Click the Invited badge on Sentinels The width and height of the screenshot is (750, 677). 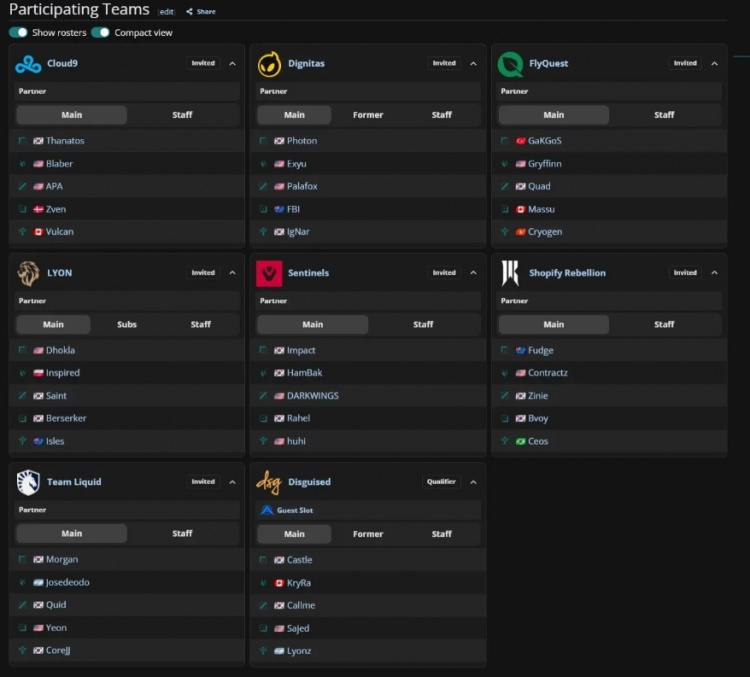pyautogui.click(x=444, y=273)
